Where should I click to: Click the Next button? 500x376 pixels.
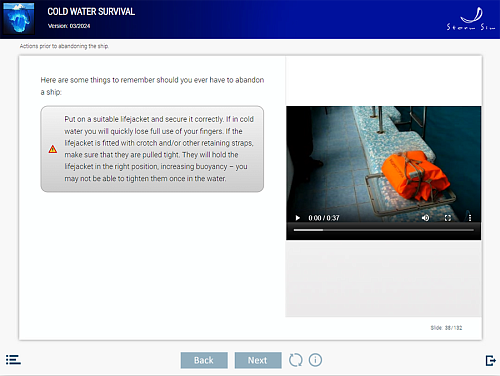click(258, 360)
